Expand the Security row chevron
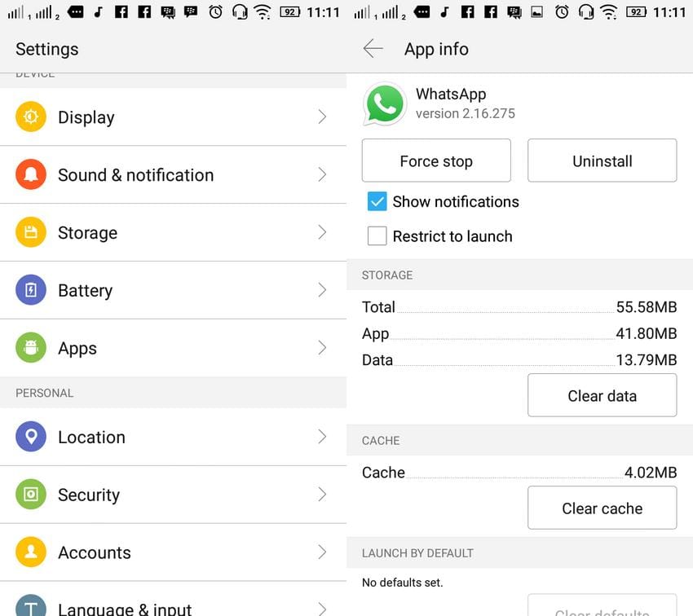The height and width of the screenshot is (616, 693). (322, 495)
